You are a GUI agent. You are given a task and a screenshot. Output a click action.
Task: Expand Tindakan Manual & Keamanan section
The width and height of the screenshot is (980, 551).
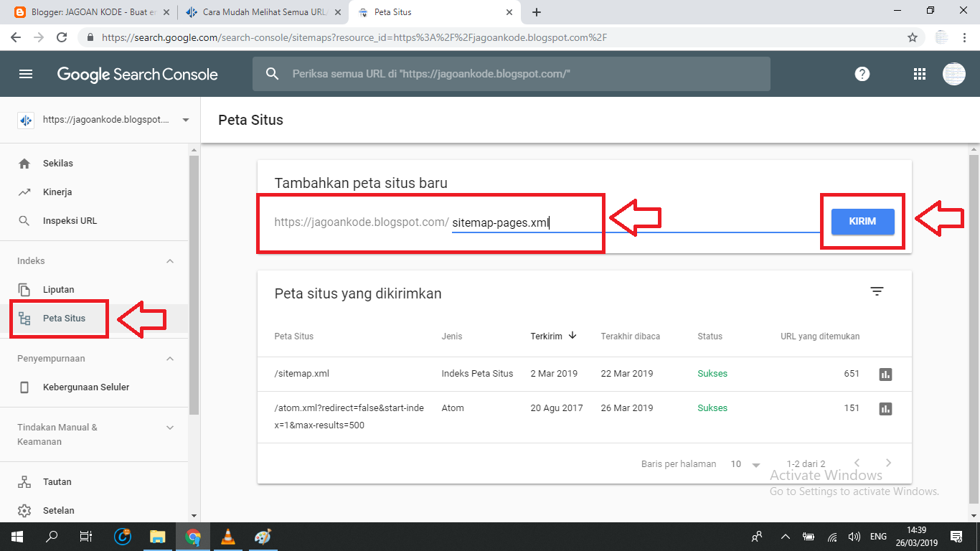tap(170, 428)
